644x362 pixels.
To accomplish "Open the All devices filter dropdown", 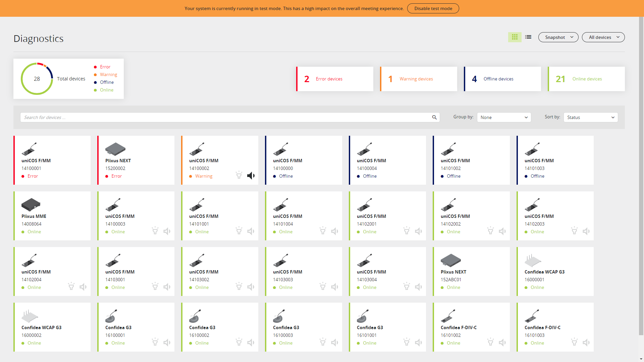I will (x=603, y=37).
